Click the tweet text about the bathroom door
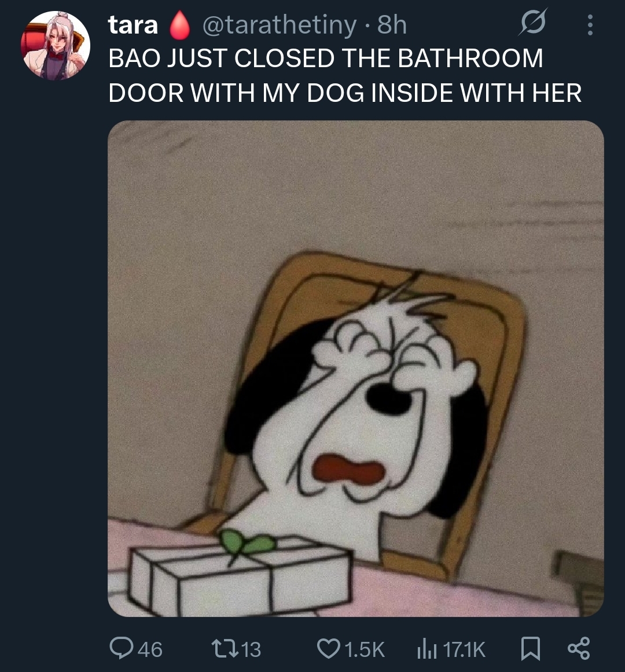Screen dimensions: 625x672 coord(345,75)
